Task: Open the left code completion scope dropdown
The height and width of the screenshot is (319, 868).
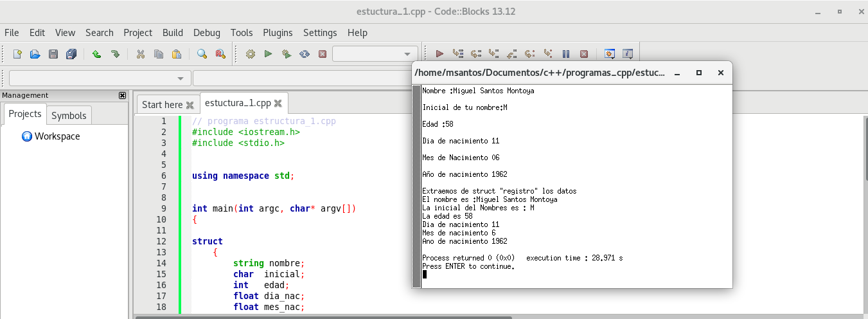Action: tap(180, 78)
